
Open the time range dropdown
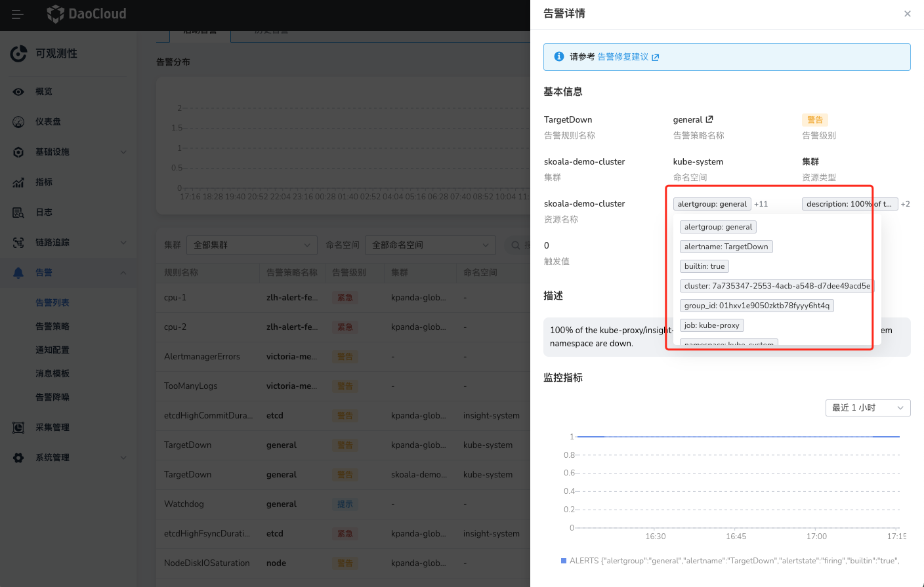pos(867,408)
